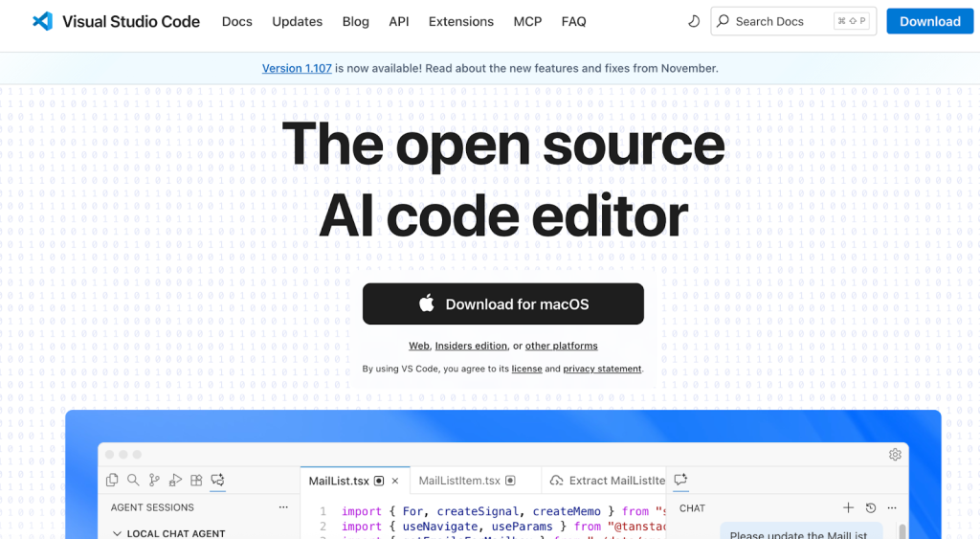The height and width of the screenshot is (539, 980).
Task: Click the Run and Debug play icon
Action: pos(175,480)
